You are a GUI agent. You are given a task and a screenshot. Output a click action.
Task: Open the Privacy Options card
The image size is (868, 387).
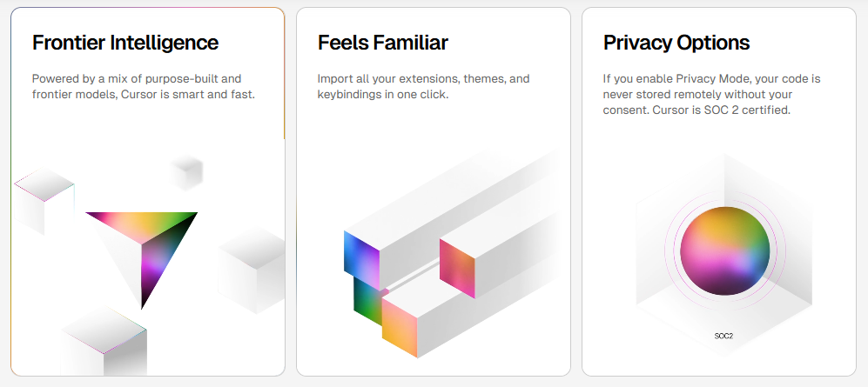coord(719,191)
